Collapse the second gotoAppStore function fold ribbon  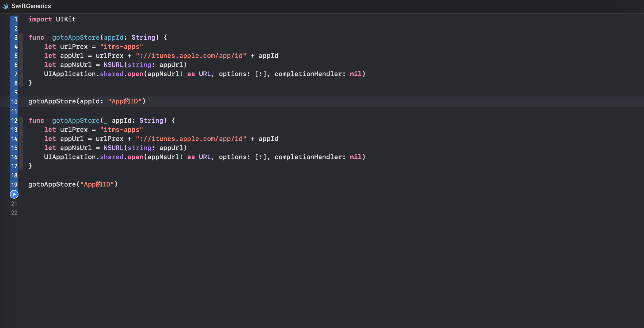(21, 143)
